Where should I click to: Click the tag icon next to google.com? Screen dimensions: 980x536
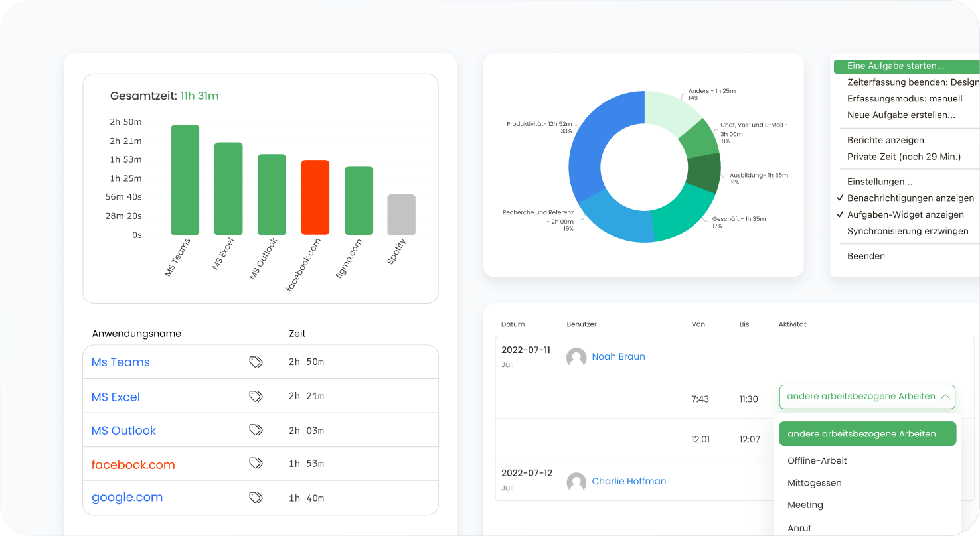click(256, 497)
